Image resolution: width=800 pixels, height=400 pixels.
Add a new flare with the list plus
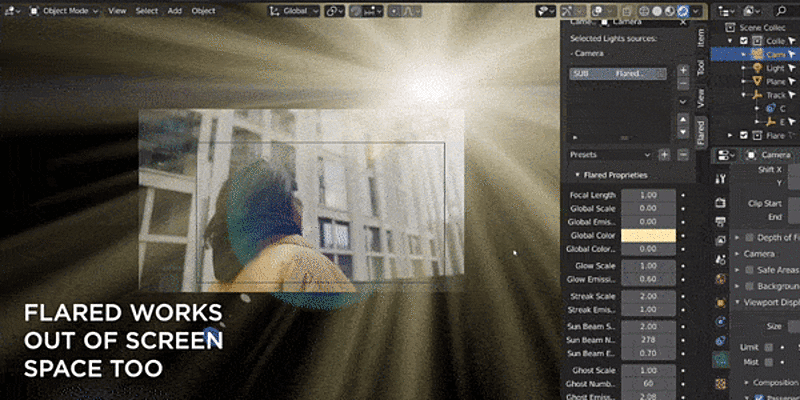[x=684, y=70]
